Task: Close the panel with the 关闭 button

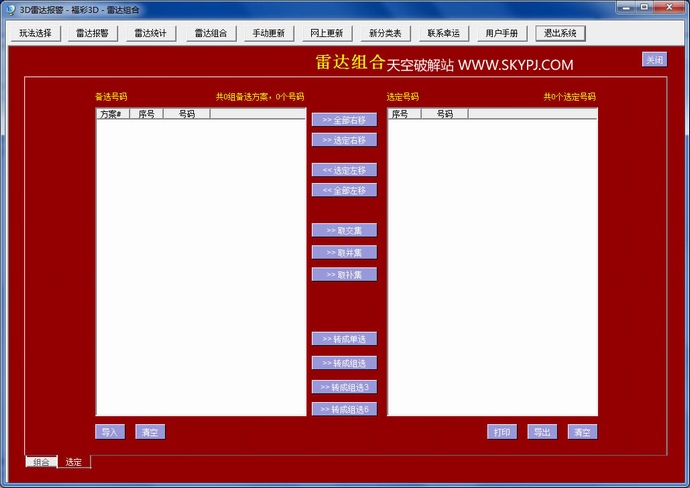Action: coord(654,60)
